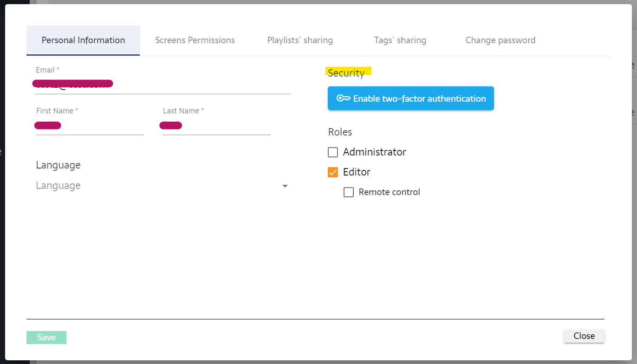Go to the Playlists` sharing tab
Viewport: 637px width, 364px height.
(x=300, y=40)
